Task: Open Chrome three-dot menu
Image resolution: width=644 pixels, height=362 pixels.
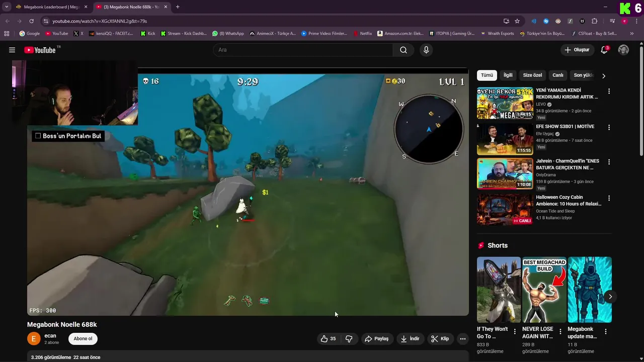Action: point(636,21)
